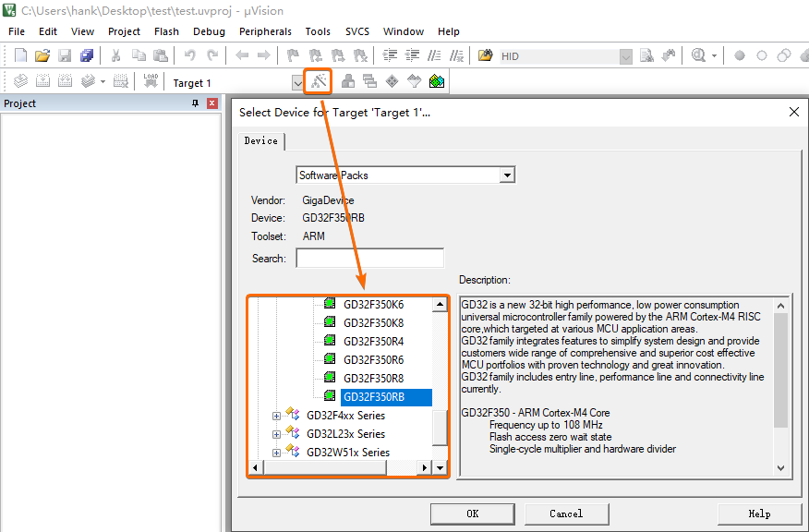809x532 pixels.
Task: Open the Peripherals menu
Action: (x=265, y=31)
